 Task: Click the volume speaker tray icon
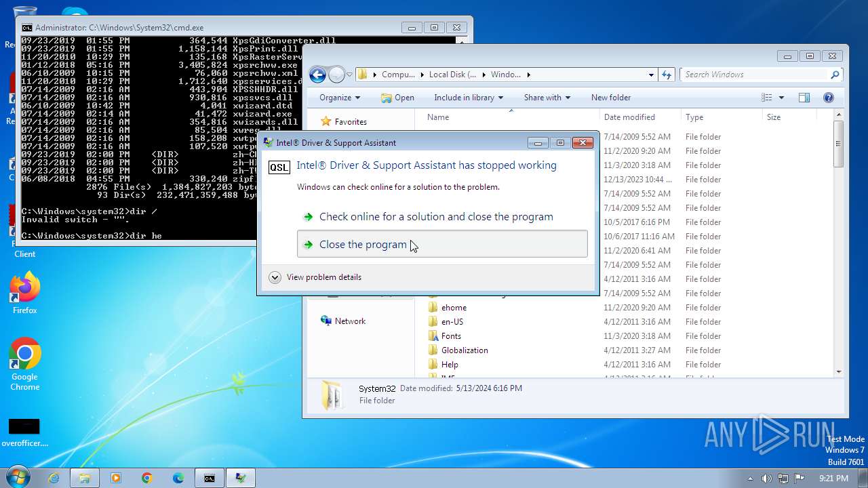pyautogui.click(x=766, y=479)
